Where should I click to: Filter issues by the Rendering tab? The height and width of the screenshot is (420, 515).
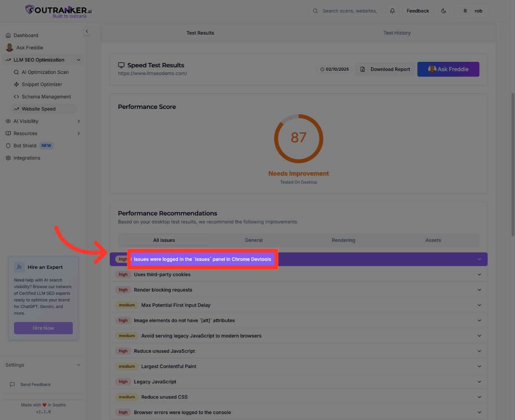tap(343, 240)
